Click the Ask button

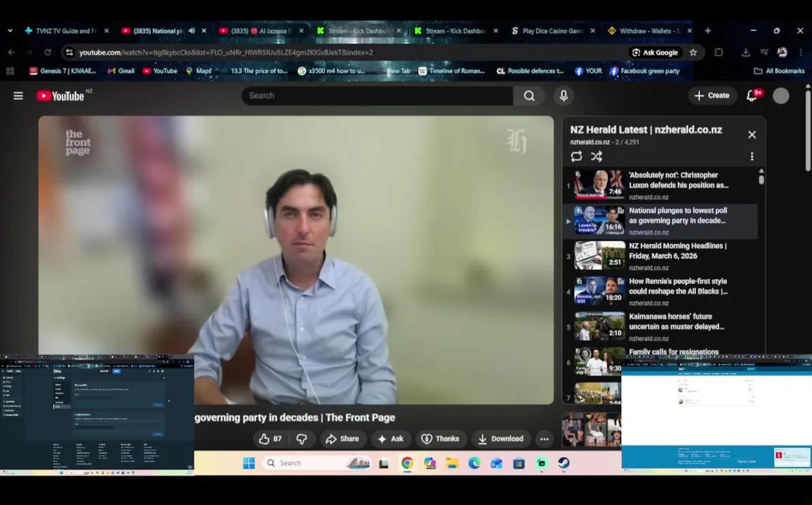pos(391,439)
